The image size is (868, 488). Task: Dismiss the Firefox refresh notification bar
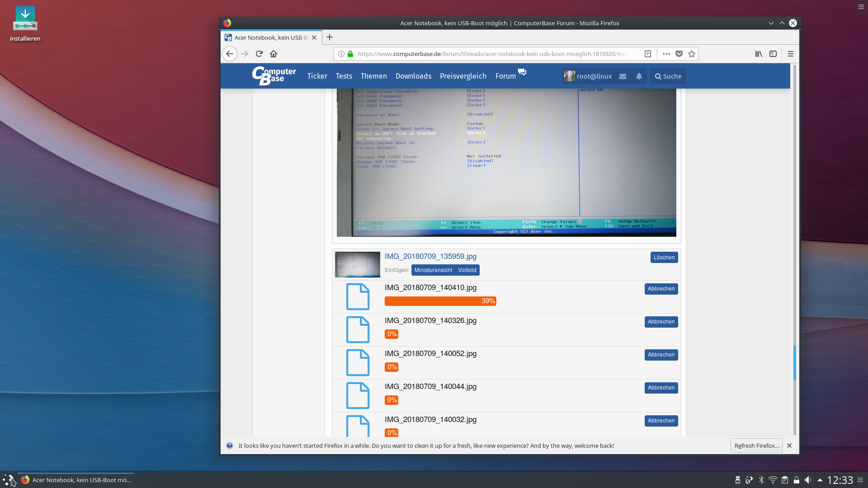[789, 446]
